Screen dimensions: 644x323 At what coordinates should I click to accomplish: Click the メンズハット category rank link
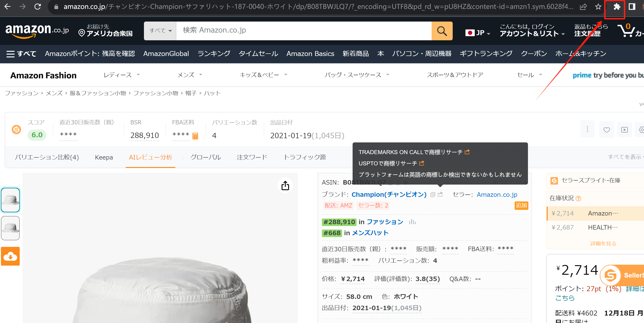pos(370,233)
